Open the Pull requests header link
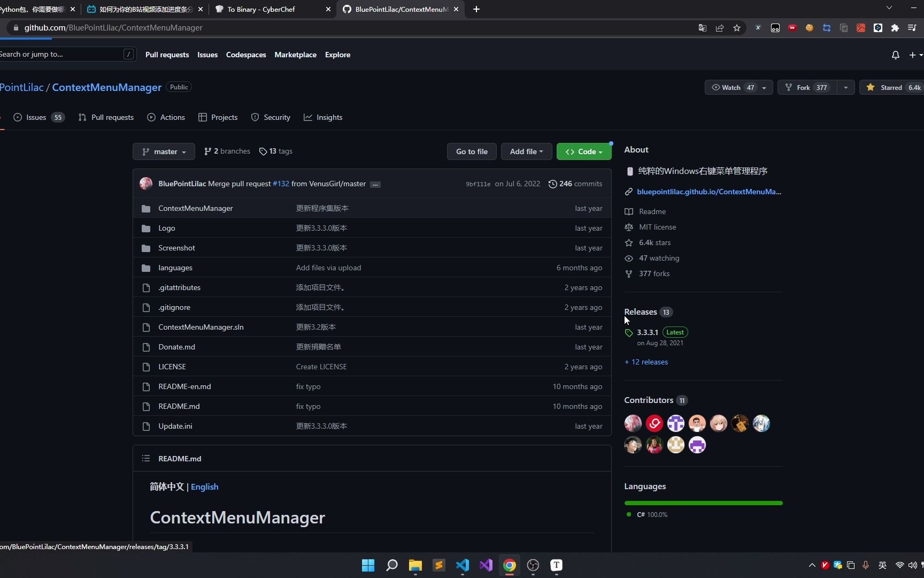This screenshot has width=924, height=578. [x=167, y=55]
